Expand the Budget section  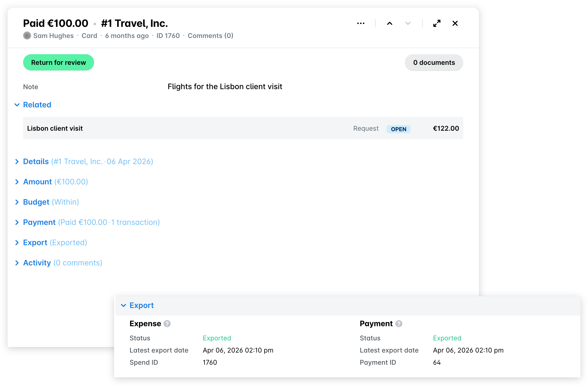[47, 202]
